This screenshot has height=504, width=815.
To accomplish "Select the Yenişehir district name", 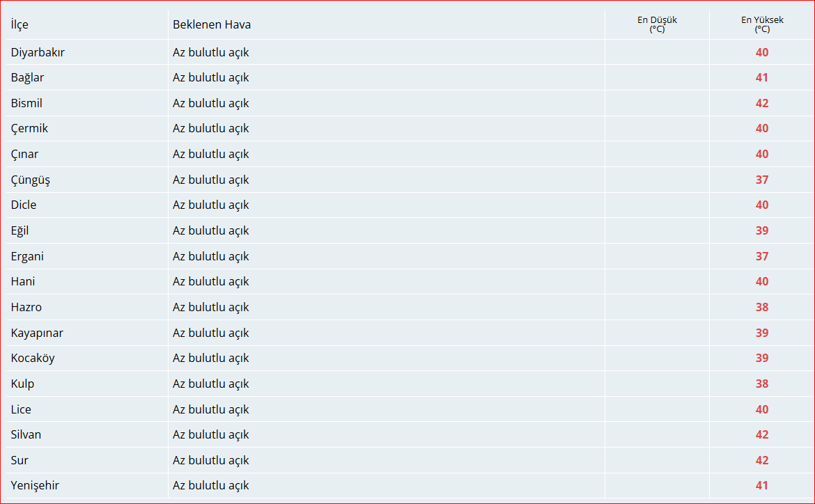I will click(x=35, y=485).
